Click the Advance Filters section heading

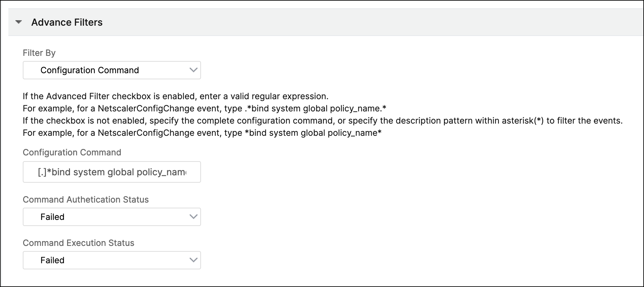click(x=67, y=22)
